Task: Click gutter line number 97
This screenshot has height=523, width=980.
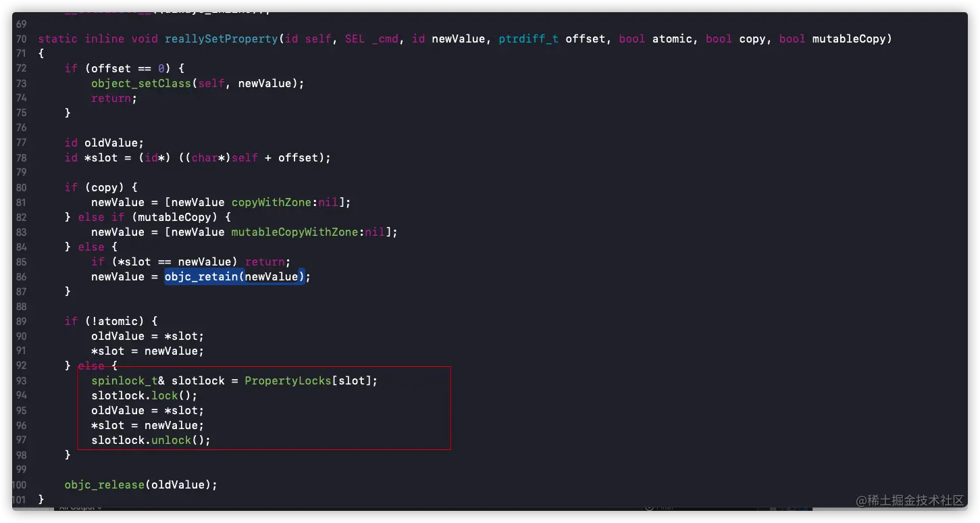Action: click(20, 440)
